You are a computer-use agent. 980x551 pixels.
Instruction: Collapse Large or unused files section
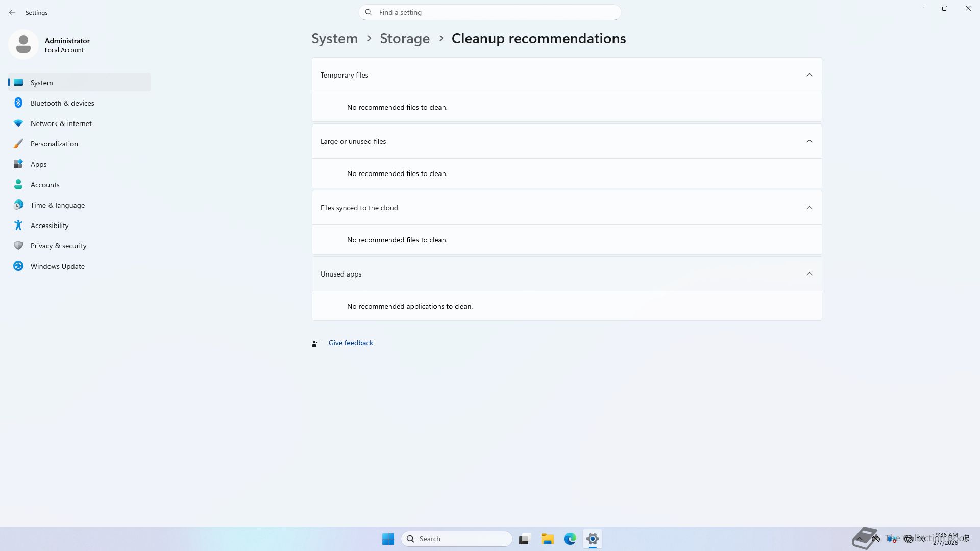[x=809, y=141]
